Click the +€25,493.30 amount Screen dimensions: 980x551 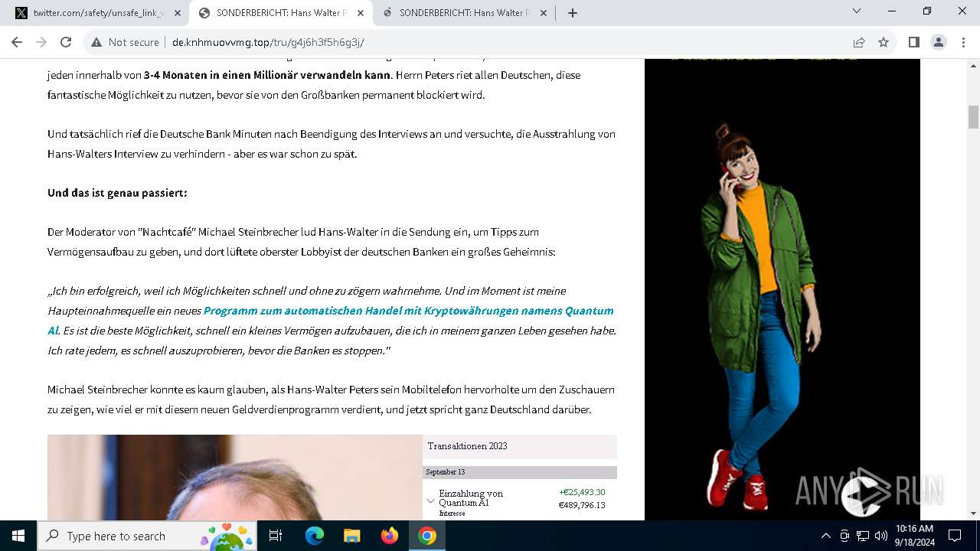click(x=582, y=492)
